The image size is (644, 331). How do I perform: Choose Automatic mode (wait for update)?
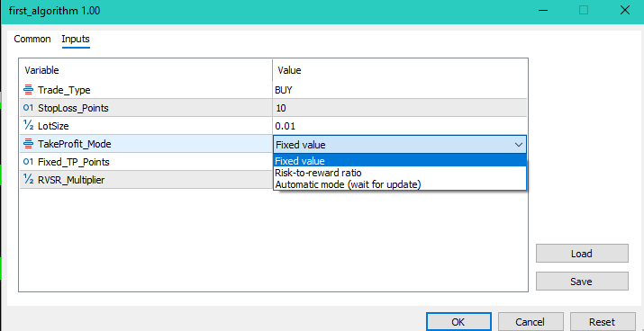point(399,184)
